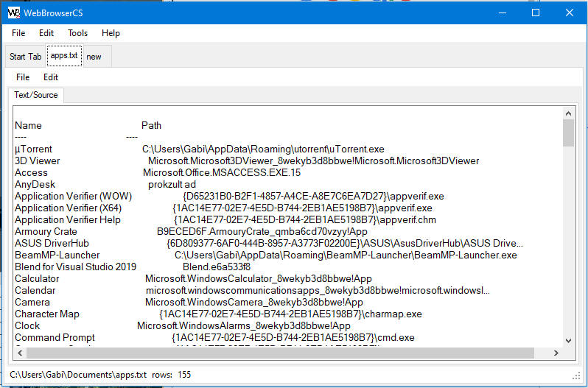Click Application Verifier Help entry

click(68, 220)
